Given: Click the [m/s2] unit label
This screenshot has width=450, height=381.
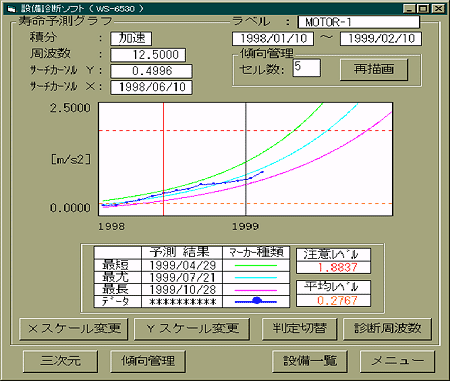Looking at the screenshot, I should 71,159.
